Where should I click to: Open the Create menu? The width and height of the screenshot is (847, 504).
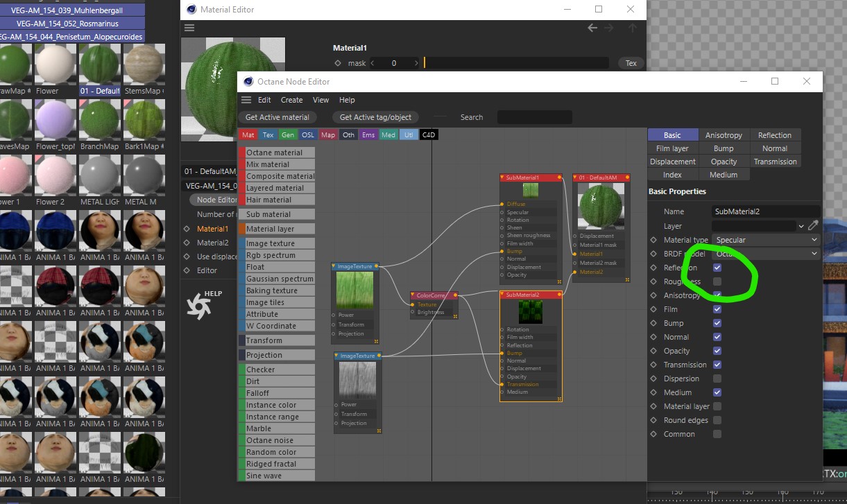click(291, 100)
